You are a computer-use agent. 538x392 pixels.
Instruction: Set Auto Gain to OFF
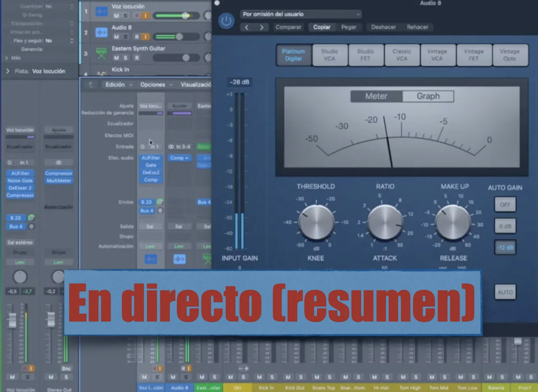click(505, 205)
